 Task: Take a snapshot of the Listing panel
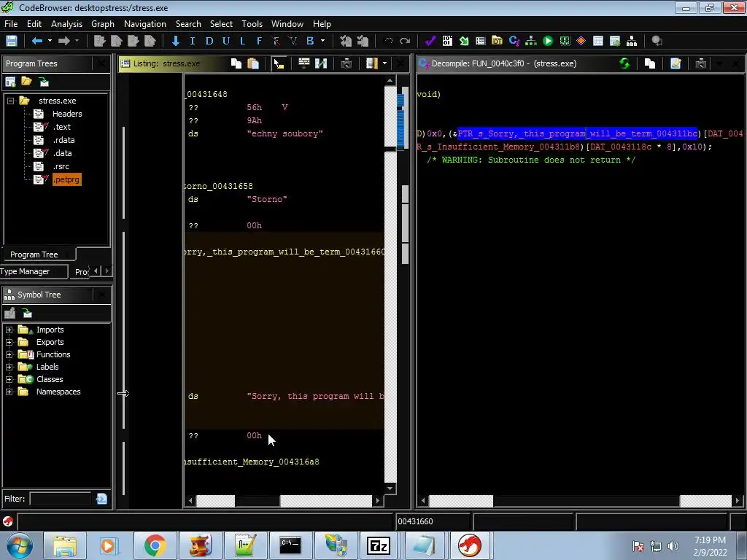coord(347,63)
